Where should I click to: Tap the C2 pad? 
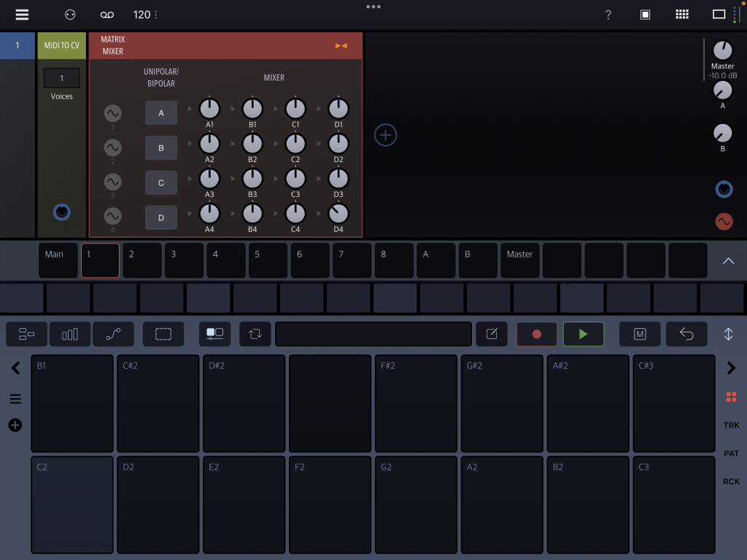(x=72, y=505)
